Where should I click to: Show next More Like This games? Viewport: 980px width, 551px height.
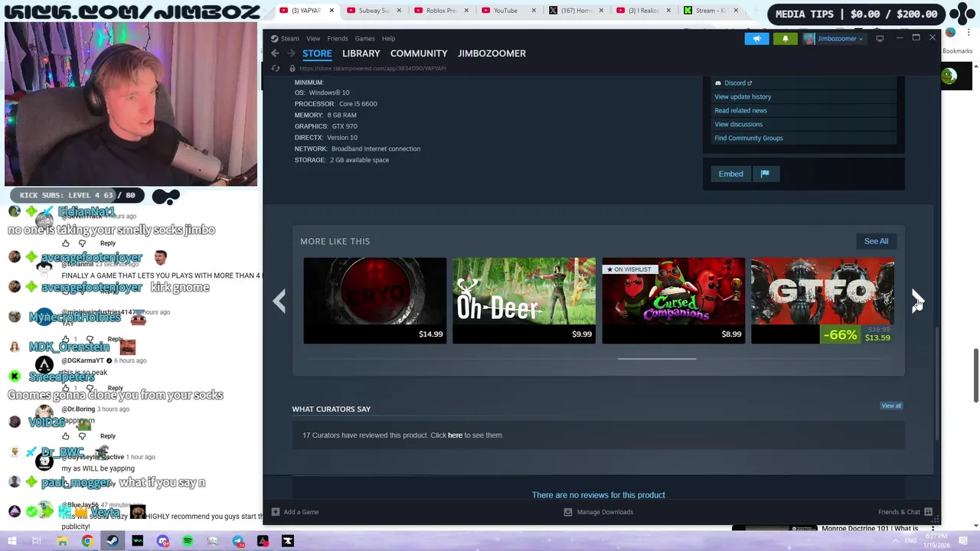tap(917, 301)
